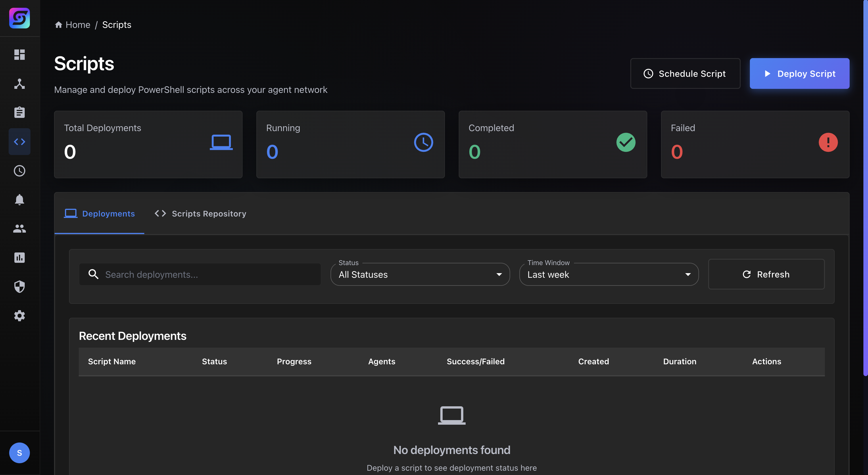Viewport: 868px width, 475px height.
Task: Open Reports via the bar chart icon
Action: [x=19, y=258]
